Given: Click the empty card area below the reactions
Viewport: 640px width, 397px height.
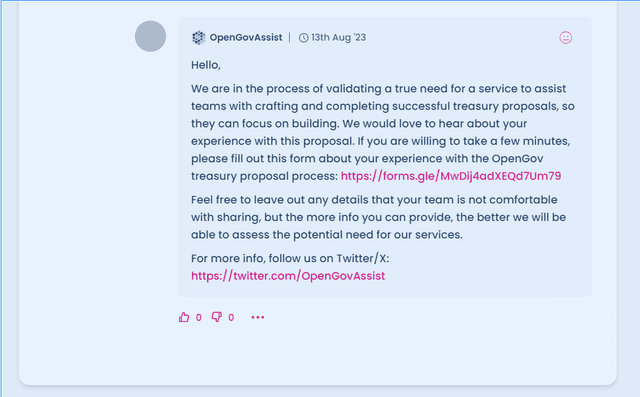Looking at the screenshot, I should (318, 355).
